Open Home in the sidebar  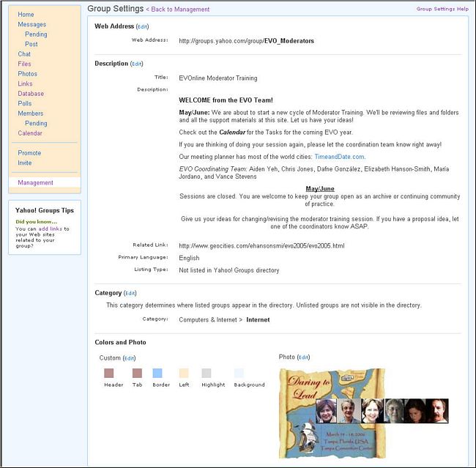click(26, 14)
